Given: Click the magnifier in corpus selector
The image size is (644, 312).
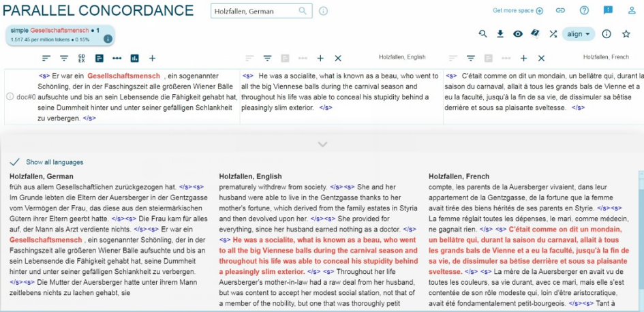Looking at the screenshot, I should (x=303, y=11).
